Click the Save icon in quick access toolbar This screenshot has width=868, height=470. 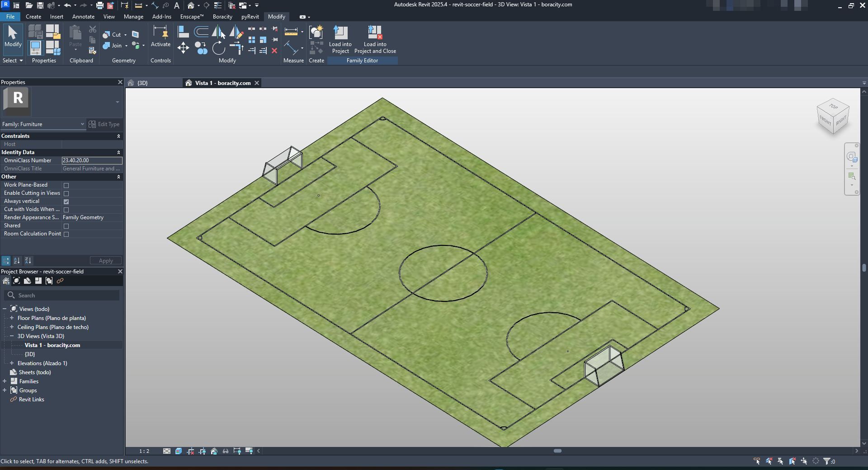tap(40, 5)
